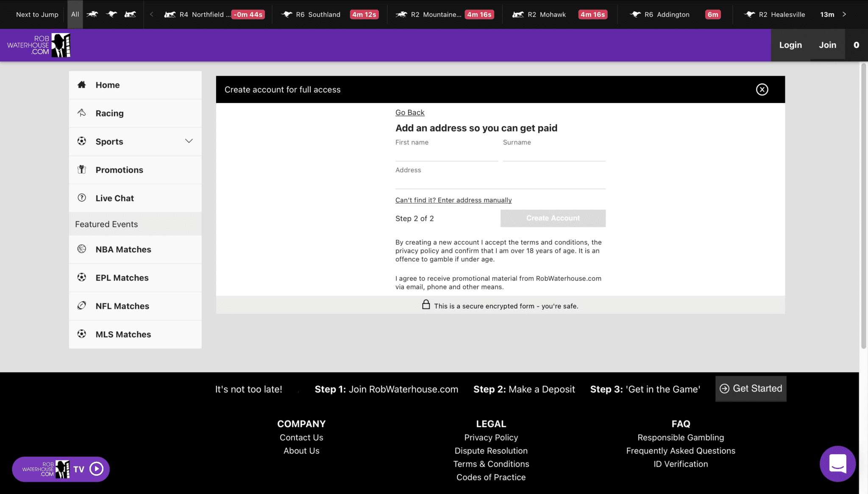This screenshot has width=868, height=494.
Task: Open Live Chat from sidebar
Action: pyautogui.click(x=135, y=198)
